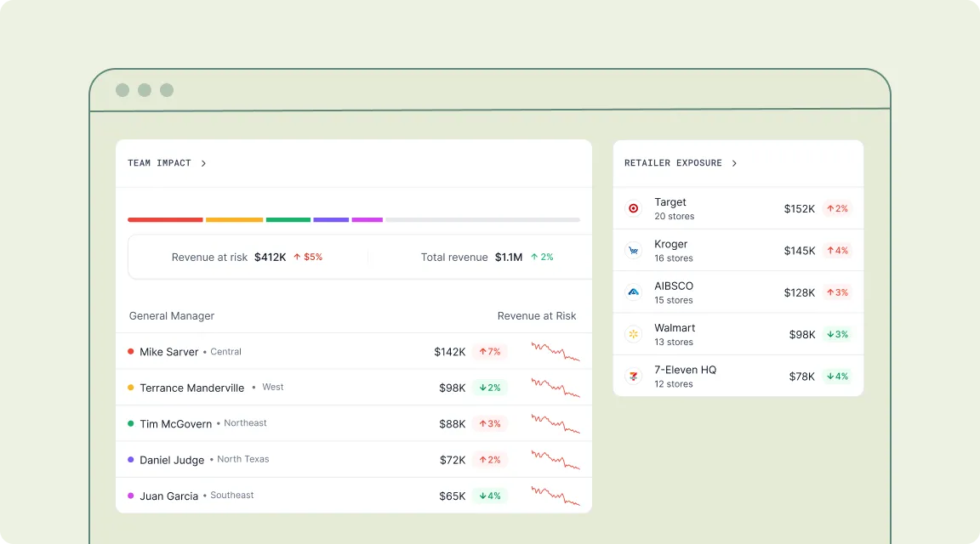Open the TEAM IMPACT header link

[159, 163]
